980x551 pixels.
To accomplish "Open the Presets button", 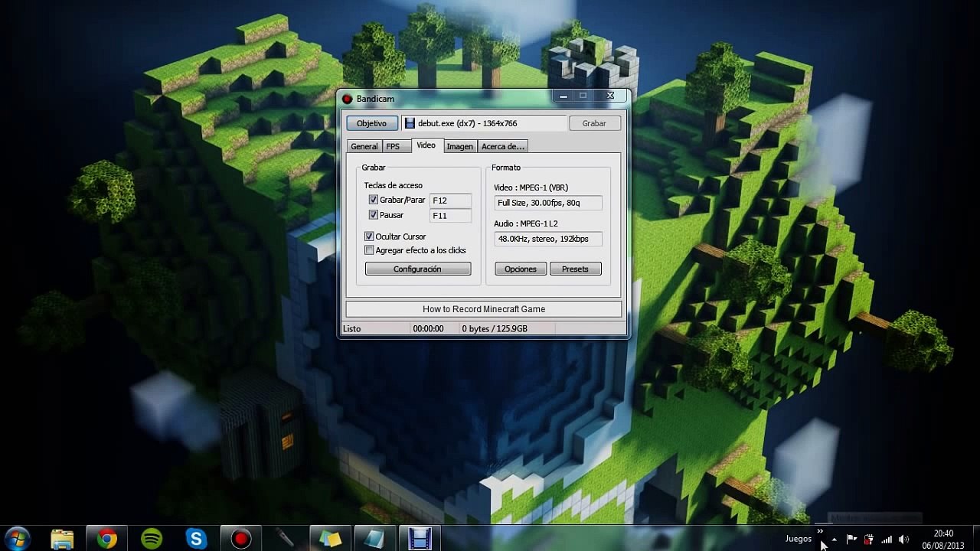I will (576, 269).
